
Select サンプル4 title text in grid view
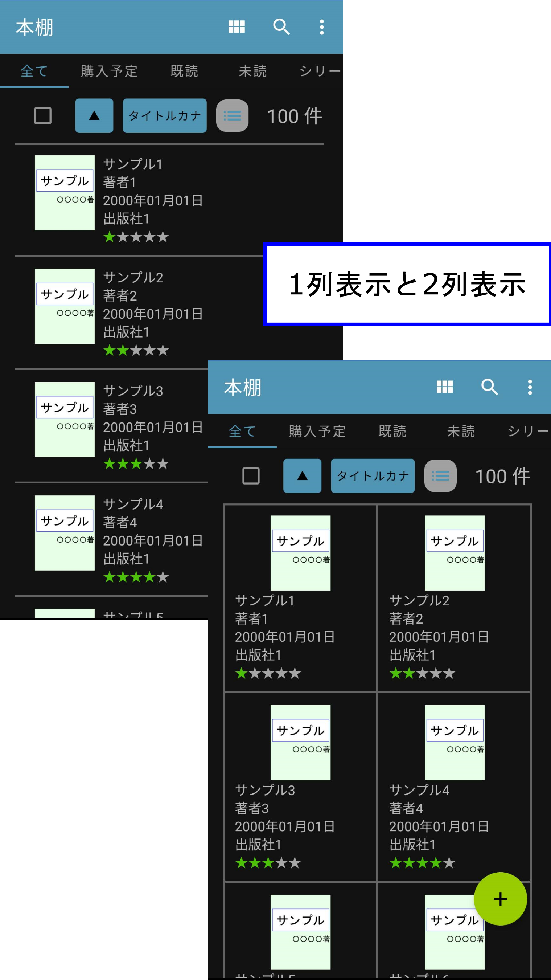pos(419,790)
